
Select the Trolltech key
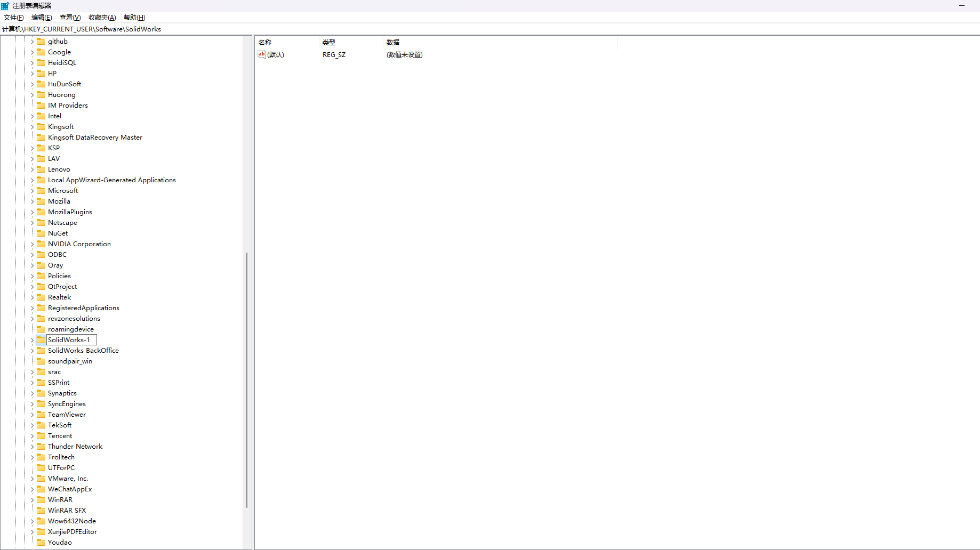click(61, 457)
